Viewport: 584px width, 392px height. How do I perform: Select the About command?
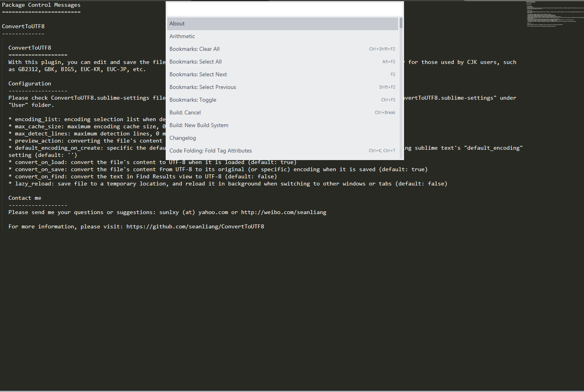click(282, 24)
